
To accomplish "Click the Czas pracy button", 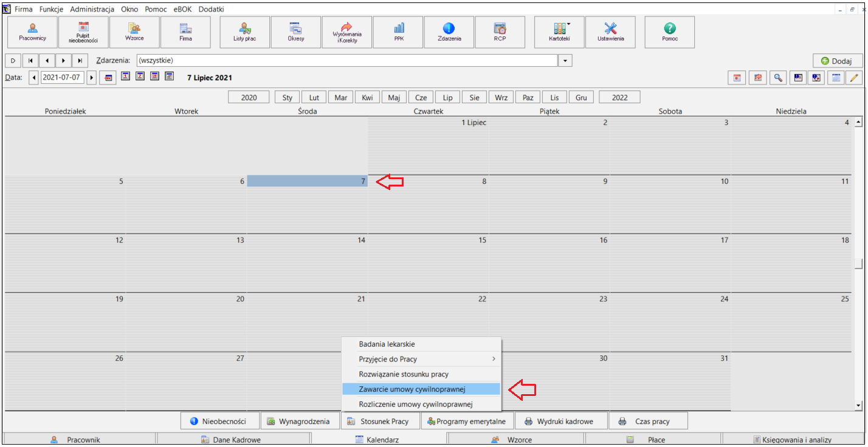I will coord(649,421).
